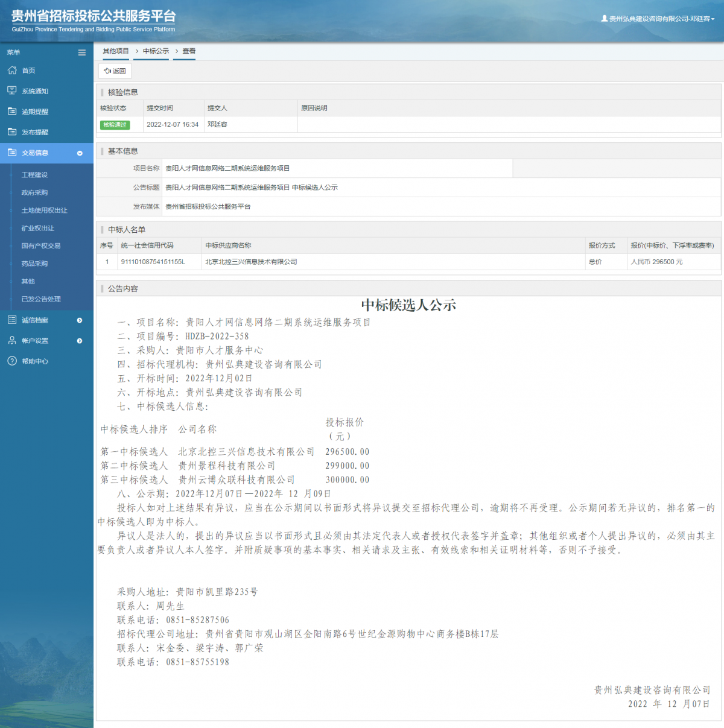Select 矿业权出让 submenu
The image size is (724, 728).
pyautogui.click(x=37, y=228)
